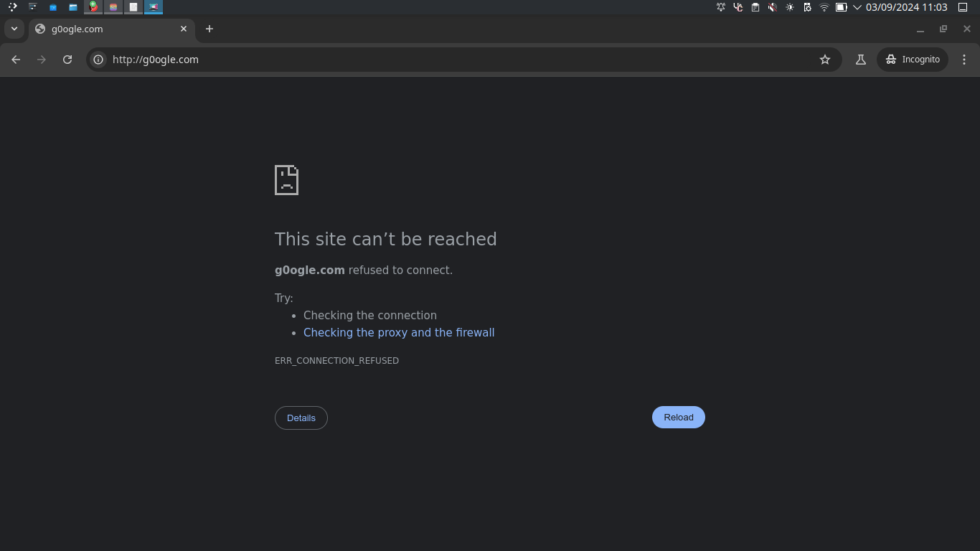
Task: Open the tab search dropdown arrow
Action: click(x=14, y=29)
